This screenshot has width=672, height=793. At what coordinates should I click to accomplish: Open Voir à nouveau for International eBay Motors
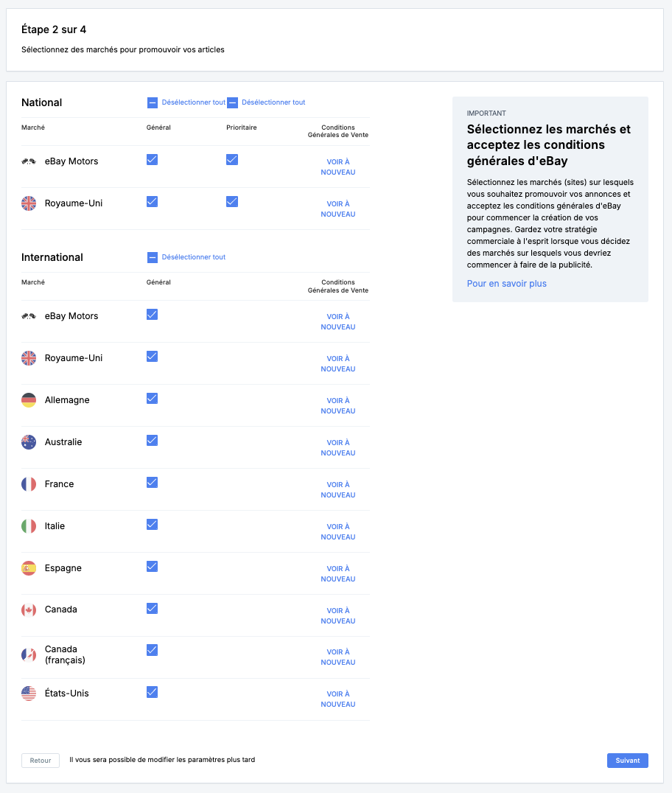(x=337, y=321)
